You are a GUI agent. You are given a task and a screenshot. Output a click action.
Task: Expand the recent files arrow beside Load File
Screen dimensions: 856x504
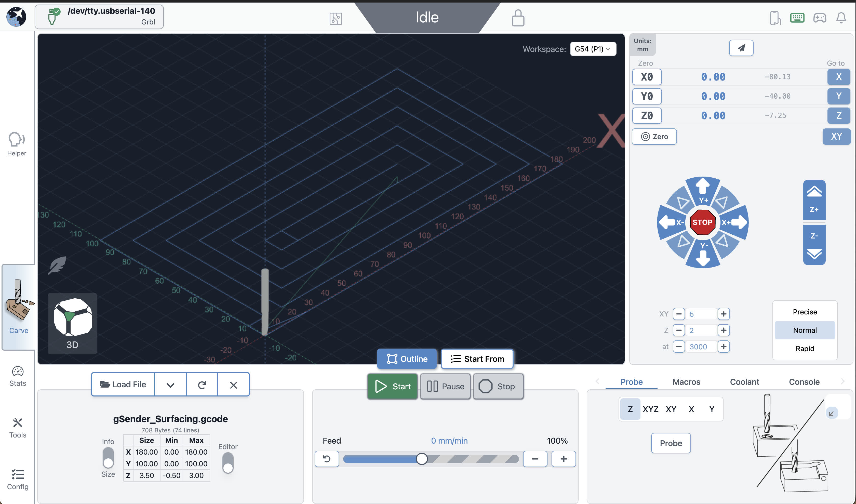pyautogui.click(x=170, y=384)
